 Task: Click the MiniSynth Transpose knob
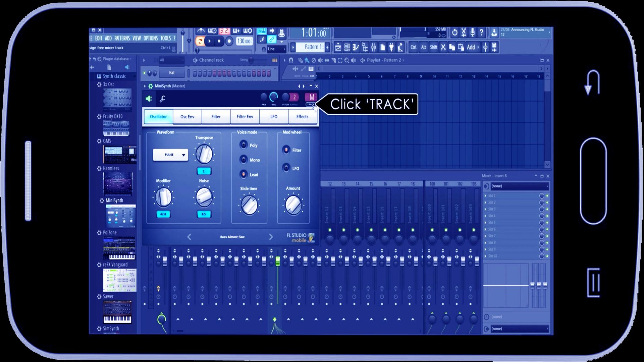pos(204,154)
